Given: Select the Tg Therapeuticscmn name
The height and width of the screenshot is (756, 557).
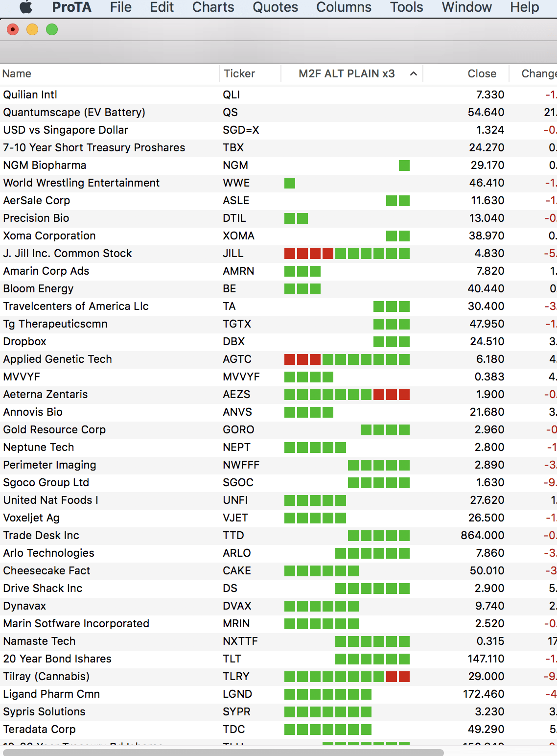Looking at the screenshot, I should coord(55,324).
